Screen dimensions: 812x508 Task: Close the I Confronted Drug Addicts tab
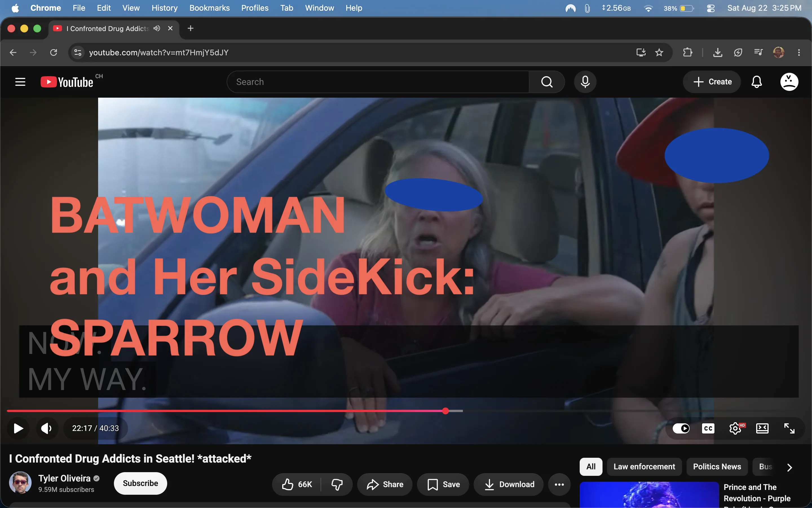point(170,28)
